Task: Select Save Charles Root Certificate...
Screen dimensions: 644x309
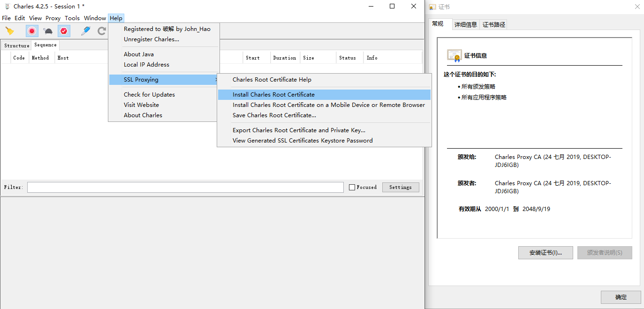Action: point(324,115)
